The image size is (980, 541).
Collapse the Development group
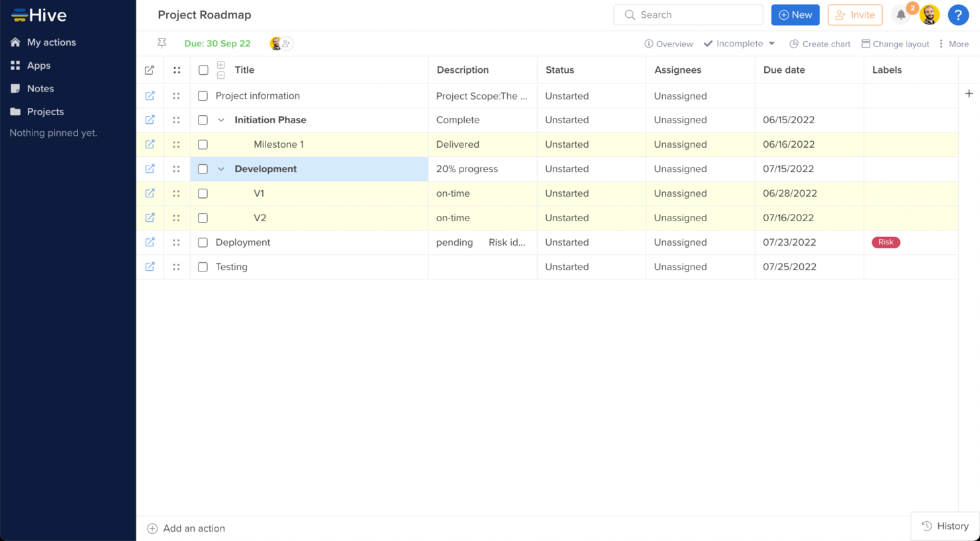221,169
